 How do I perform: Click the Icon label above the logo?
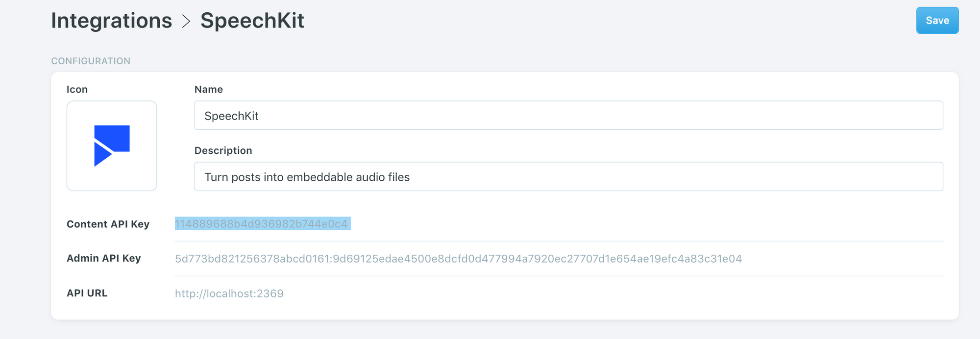pos(77,89)
